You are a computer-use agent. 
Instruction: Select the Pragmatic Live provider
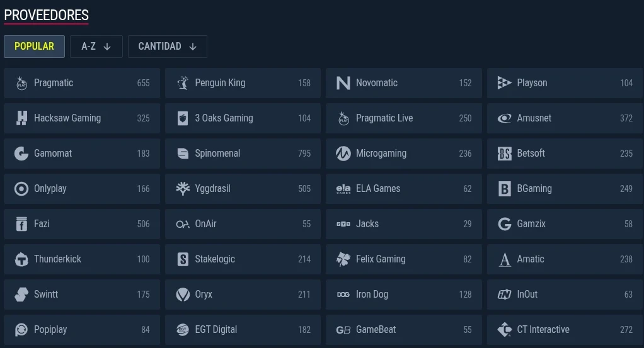404,118
